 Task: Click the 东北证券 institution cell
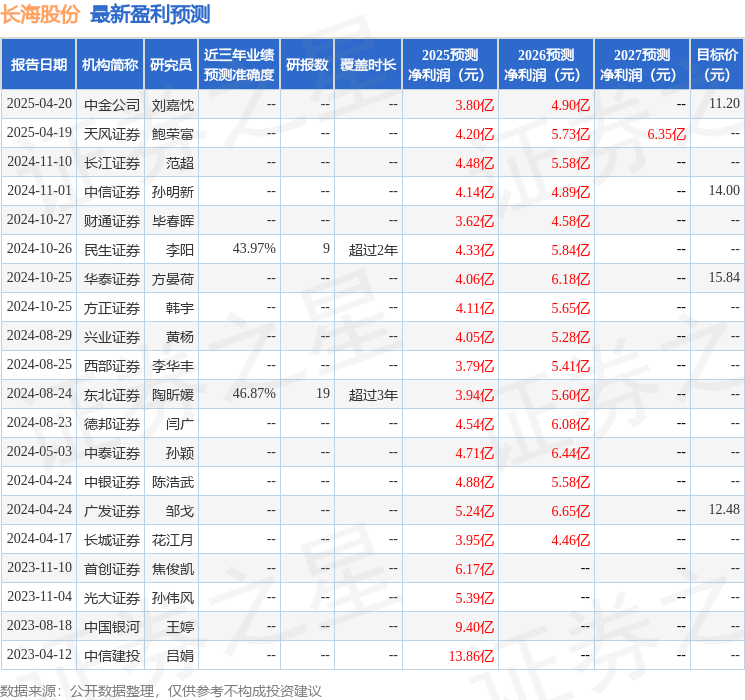[112, 395]
